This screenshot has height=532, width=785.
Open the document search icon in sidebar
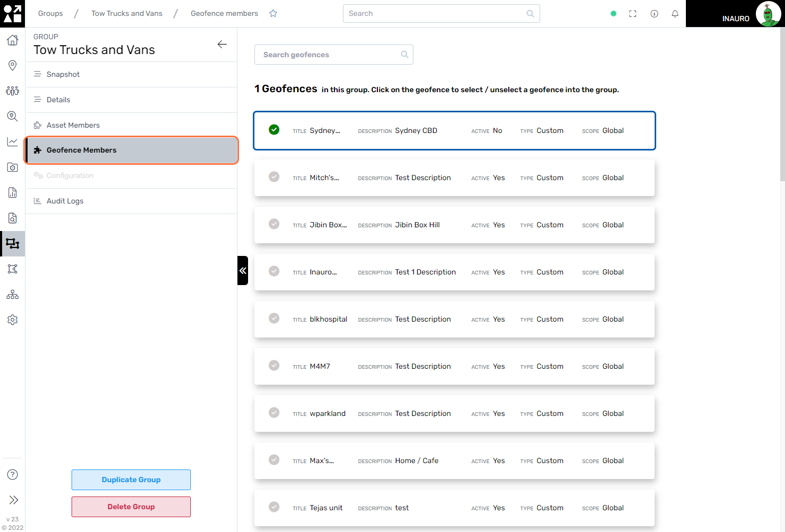(12, 218)
